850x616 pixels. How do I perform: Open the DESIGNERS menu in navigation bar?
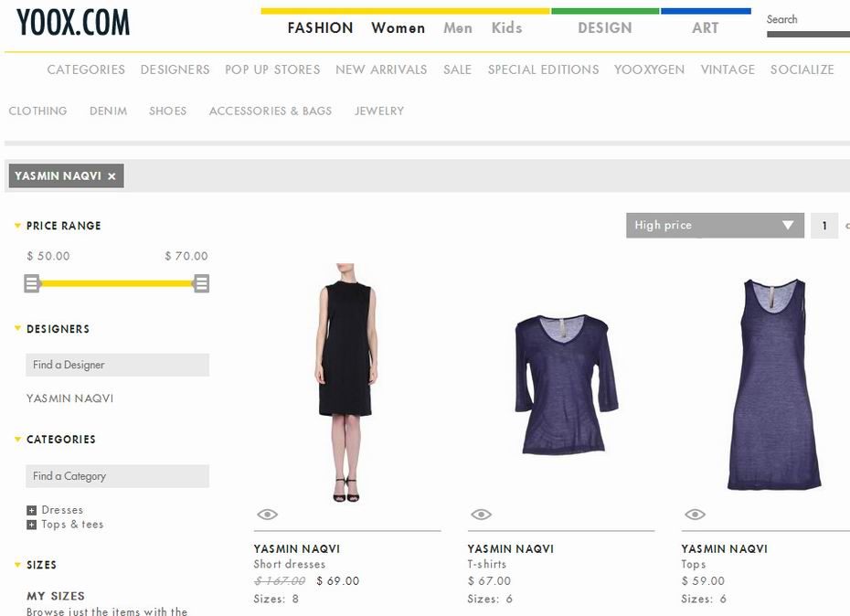pyautogui.click(x=175, y=69)
